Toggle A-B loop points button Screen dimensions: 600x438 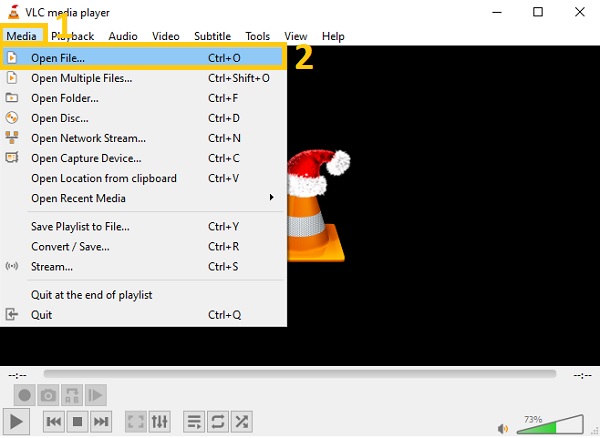tap(72, 395)
